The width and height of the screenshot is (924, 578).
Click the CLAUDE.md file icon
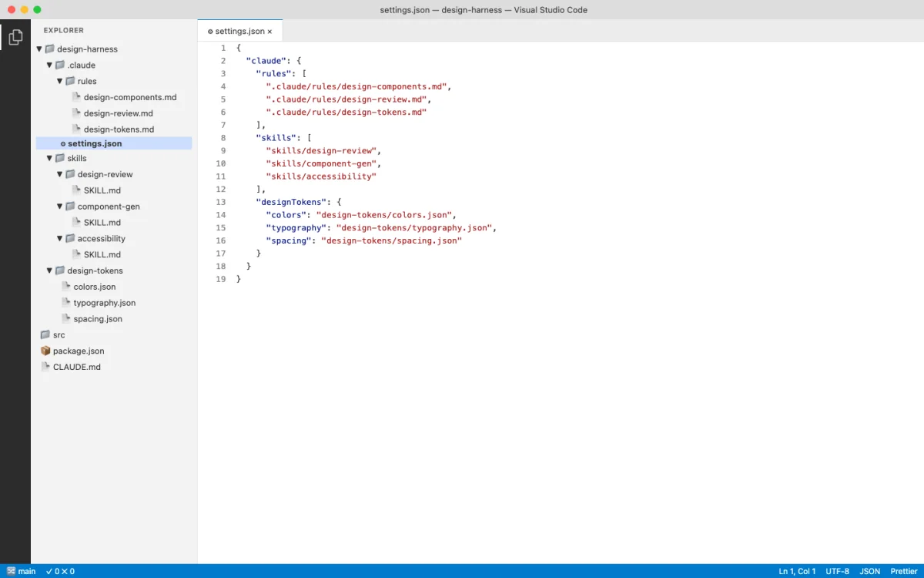(45, 367)
